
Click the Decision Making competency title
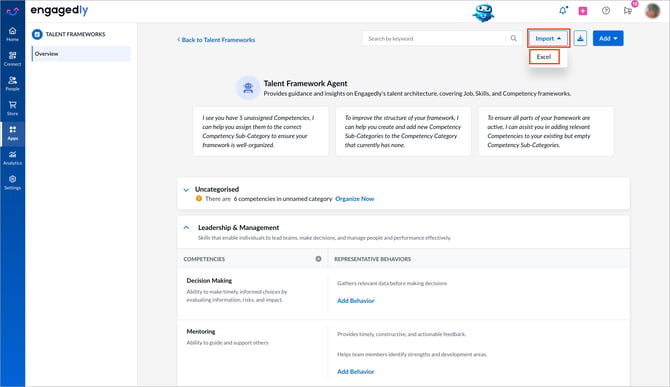pyautogui.click(x=209, y=281)
